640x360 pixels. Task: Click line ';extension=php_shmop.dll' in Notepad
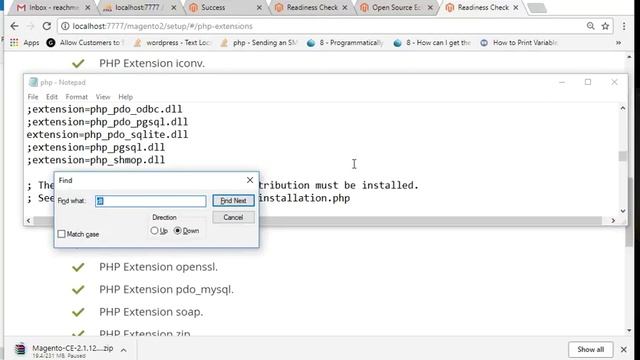pos(96,160)
